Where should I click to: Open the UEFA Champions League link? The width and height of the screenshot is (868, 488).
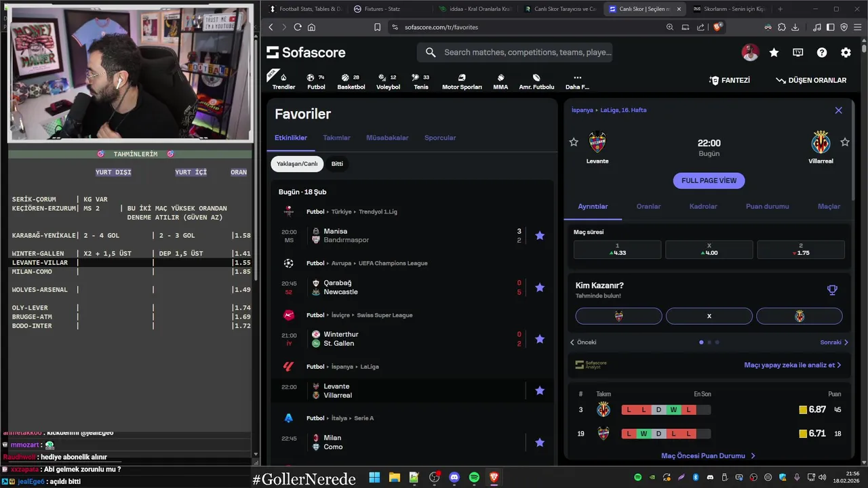(x=393, y=263)
